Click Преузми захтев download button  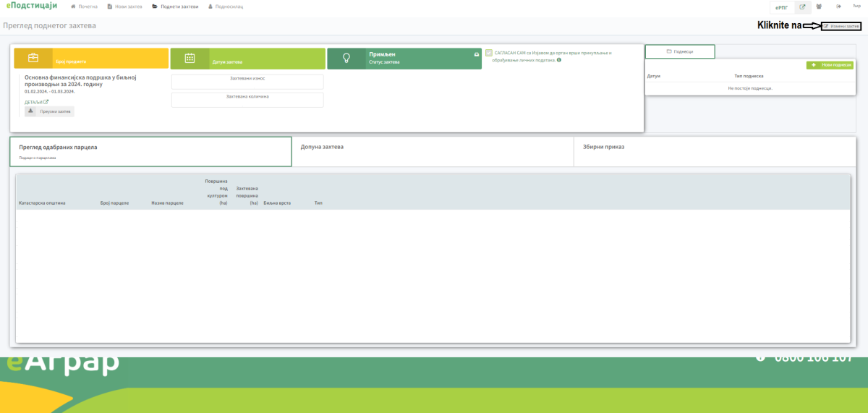(49, 111)
